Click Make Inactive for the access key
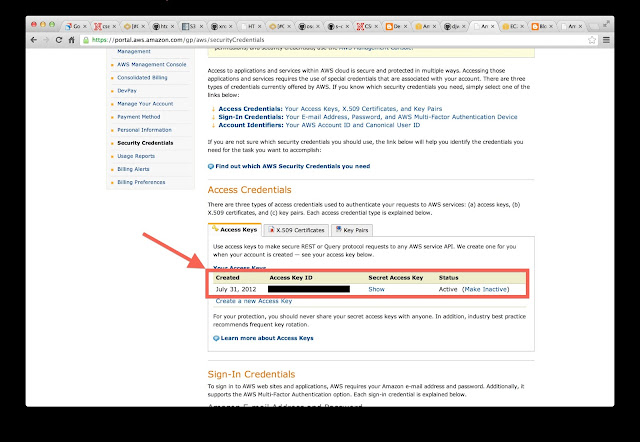This screenshot has width=640, height=442. click(x=486, y=289)
